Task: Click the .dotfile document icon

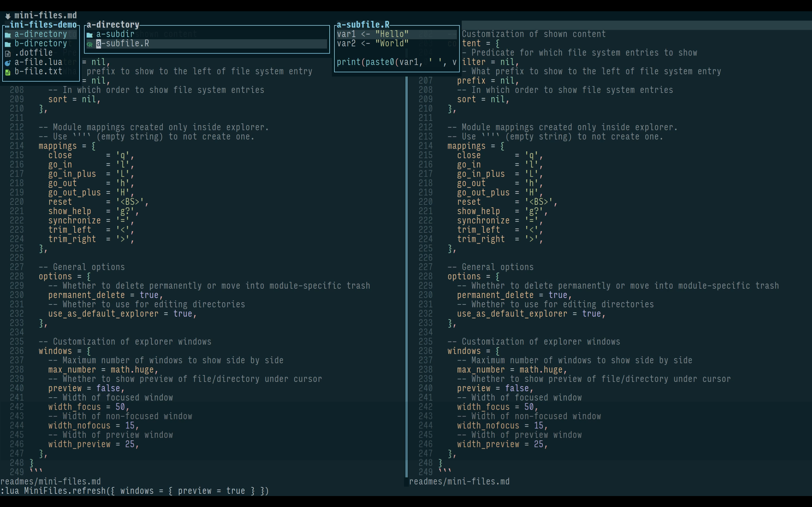Action: tap(8, 53)
